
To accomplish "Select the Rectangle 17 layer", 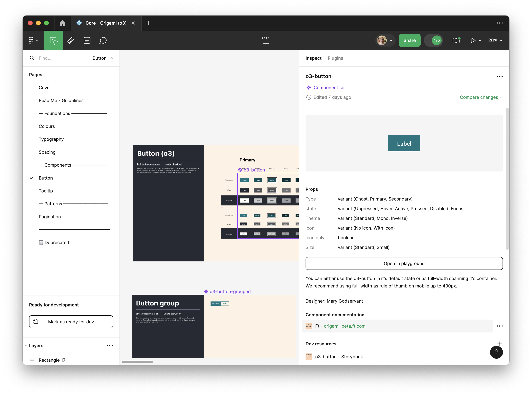I will [52, 360].
